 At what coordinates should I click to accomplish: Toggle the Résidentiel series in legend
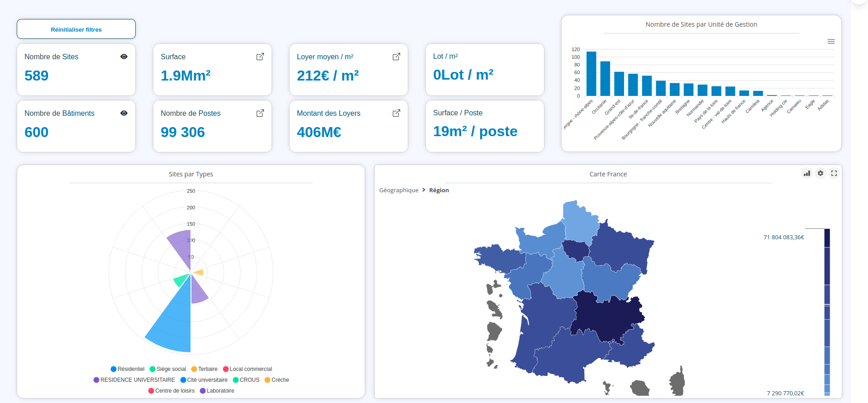click(127, 369)
